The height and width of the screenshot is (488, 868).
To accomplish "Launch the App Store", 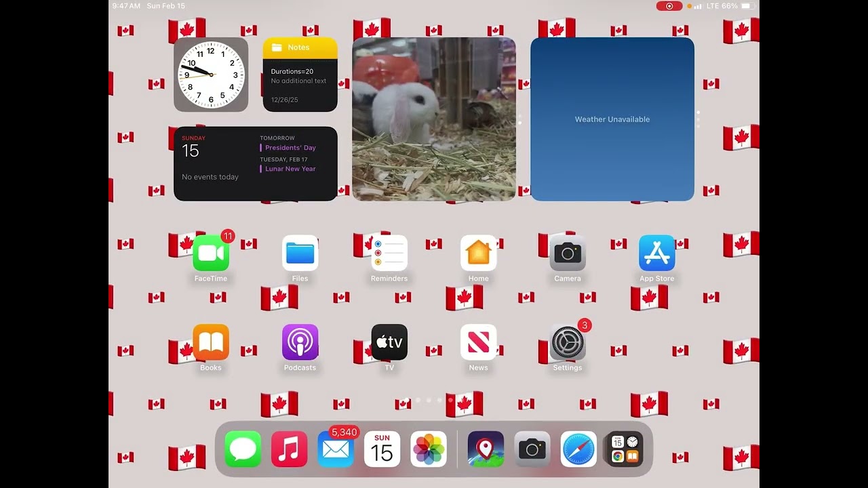I will [656, 253].
